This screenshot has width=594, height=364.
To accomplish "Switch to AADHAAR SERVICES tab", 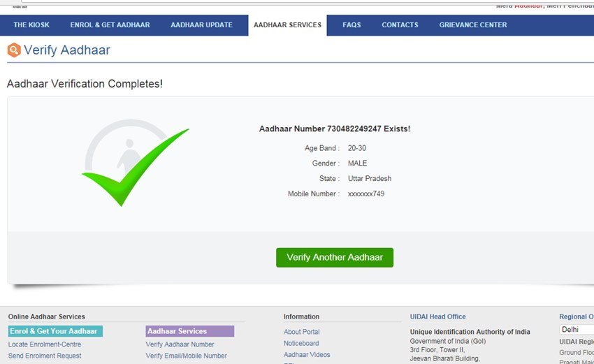I will click(x=287, y=25).
